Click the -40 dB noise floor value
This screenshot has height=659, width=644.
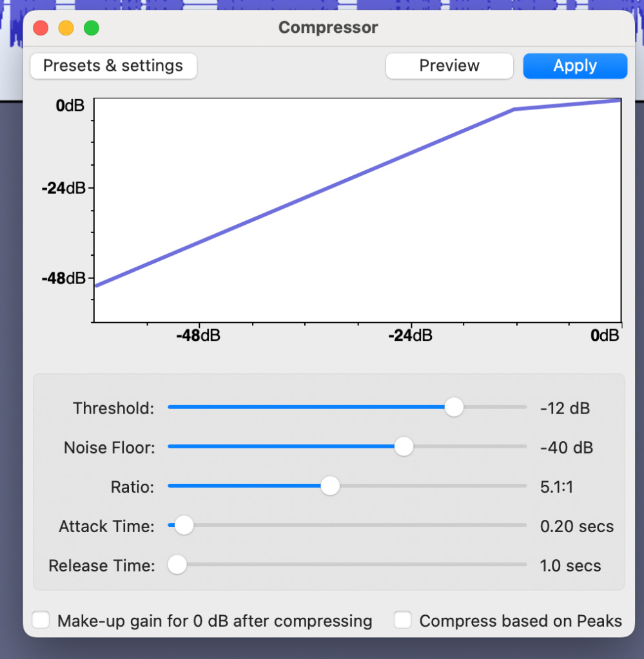[566, 448]
